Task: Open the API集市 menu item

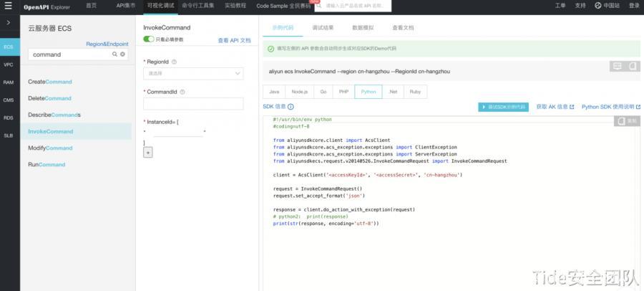Action: click(x=125, y=6)
